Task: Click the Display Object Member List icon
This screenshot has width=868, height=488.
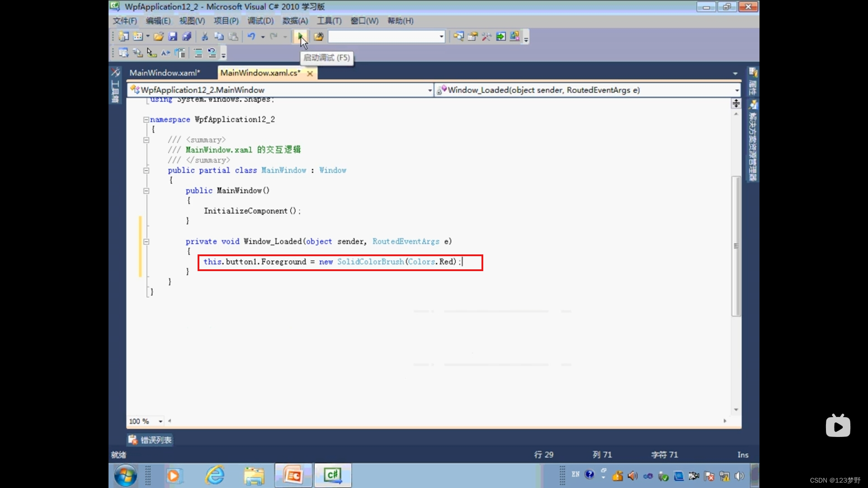Action: pos(123,53)
